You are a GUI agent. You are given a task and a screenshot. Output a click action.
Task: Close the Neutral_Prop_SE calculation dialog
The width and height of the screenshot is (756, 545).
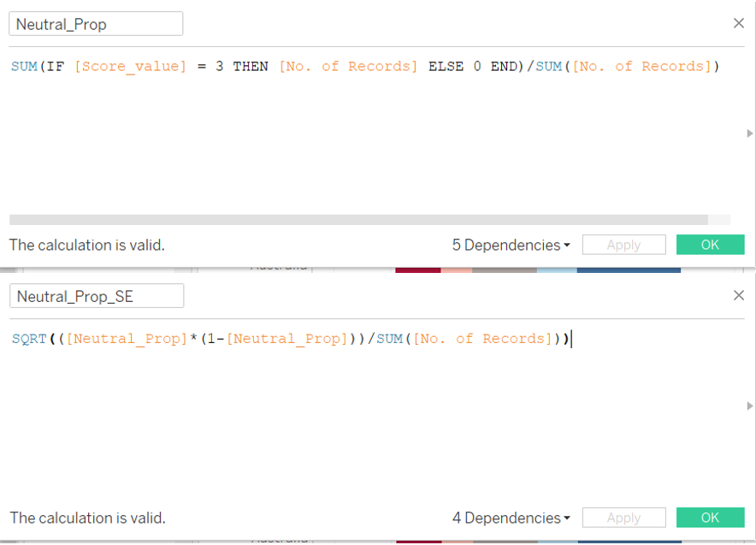pyautogui.click(x=739, y=295)
